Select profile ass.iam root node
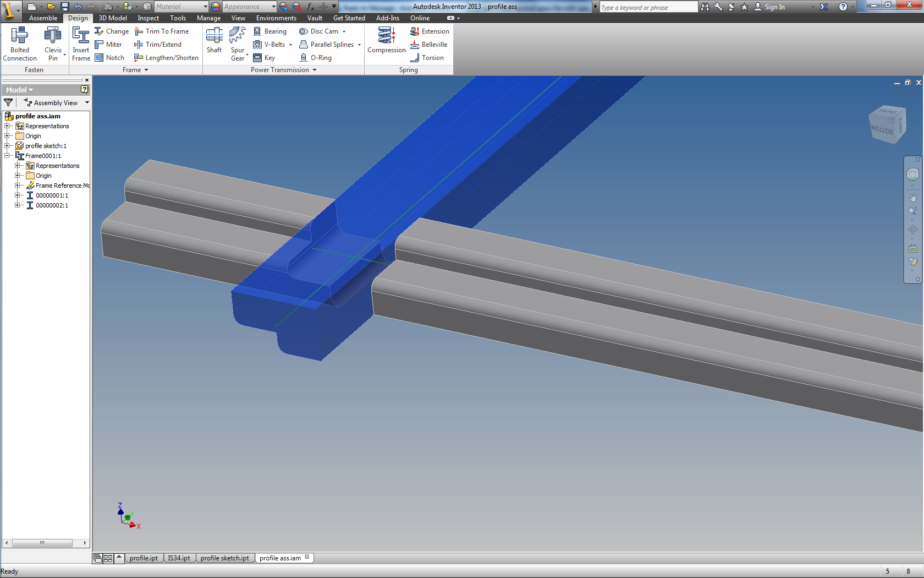This screenshot has height=578, width=924. pos(32,116)
